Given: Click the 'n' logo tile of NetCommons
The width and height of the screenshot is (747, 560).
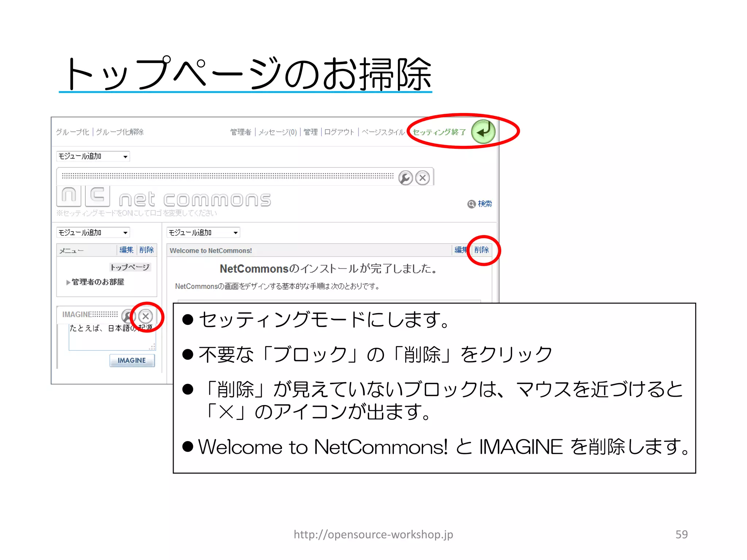Looking at the screenshot, I should 69,196.
